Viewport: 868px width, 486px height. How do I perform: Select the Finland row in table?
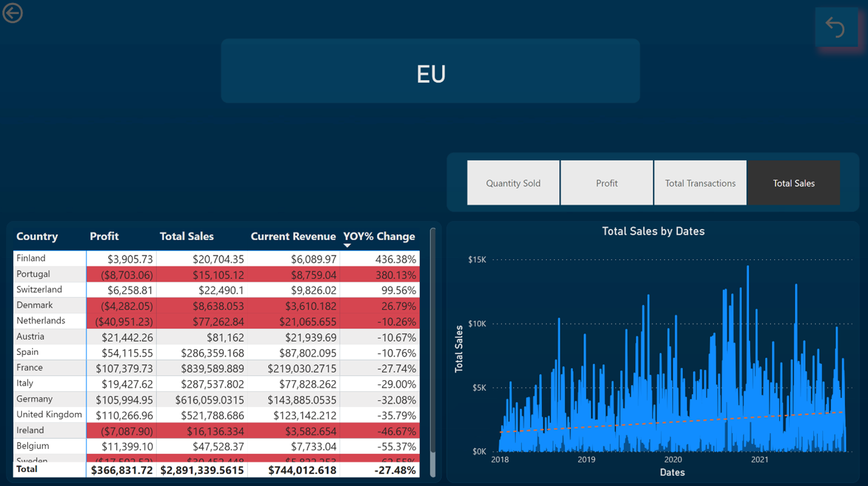pyautogui.click(x=31, y=258)
